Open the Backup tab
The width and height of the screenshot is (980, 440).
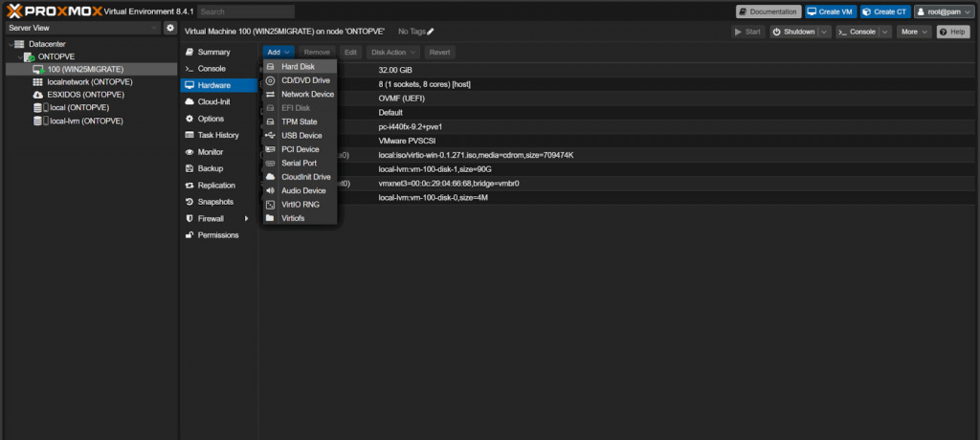[219, 168]
